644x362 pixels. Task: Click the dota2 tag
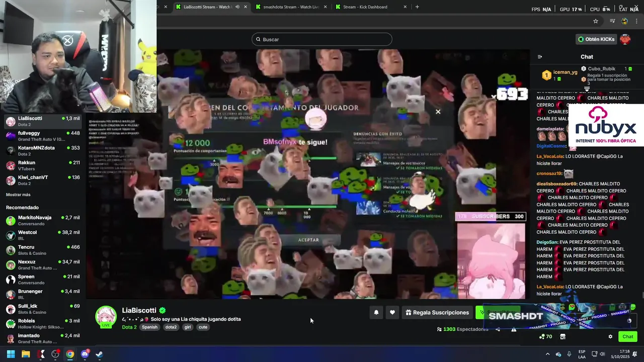pos(171,327)
